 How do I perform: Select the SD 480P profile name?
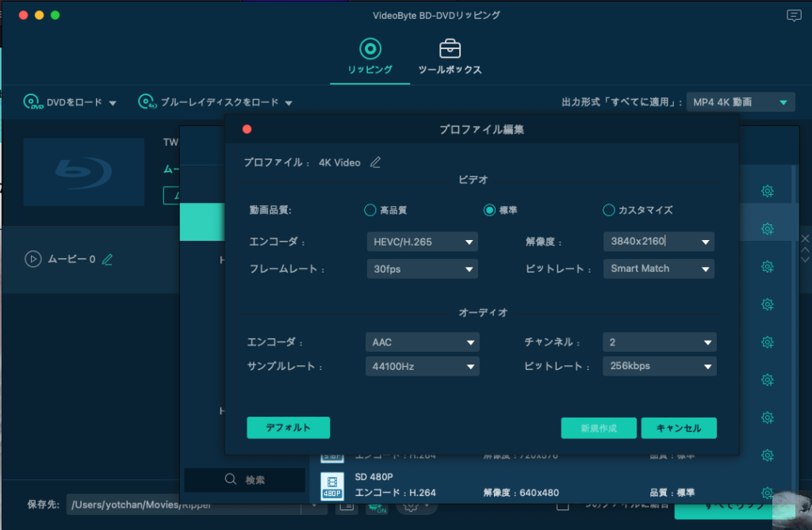point(374,477)
